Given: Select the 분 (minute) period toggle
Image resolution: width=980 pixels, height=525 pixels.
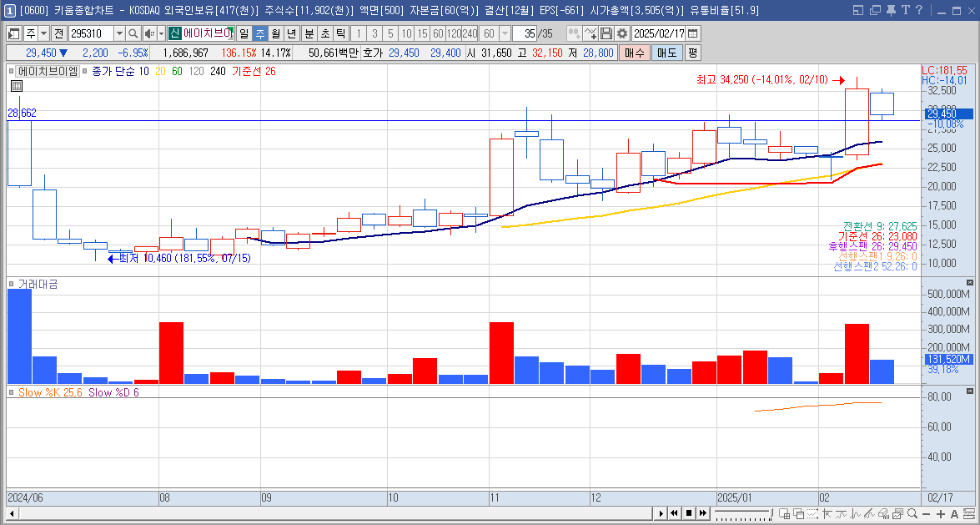Looking at the screenshot, I should click(x=309, y=33).
